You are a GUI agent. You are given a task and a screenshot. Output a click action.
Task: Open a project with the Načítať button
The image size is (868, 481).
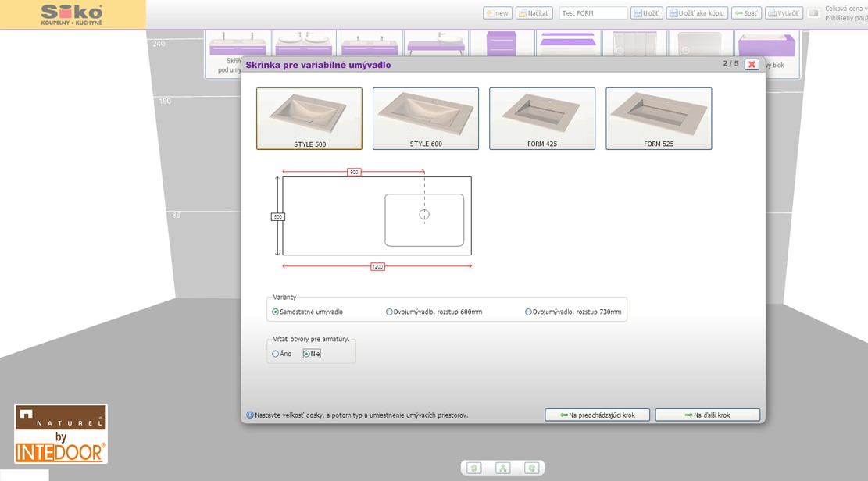(534, 13)
